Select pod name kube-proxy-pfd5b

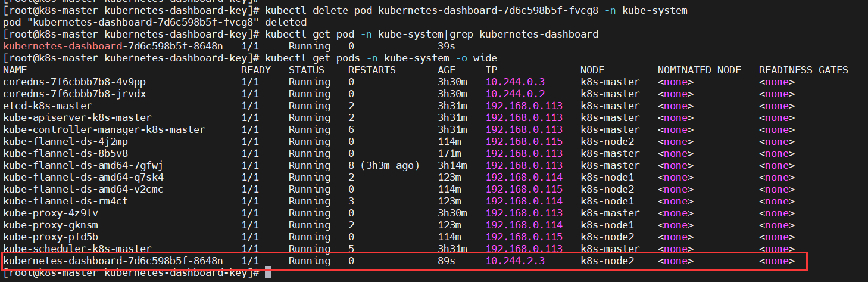click(x=51, y=237)
